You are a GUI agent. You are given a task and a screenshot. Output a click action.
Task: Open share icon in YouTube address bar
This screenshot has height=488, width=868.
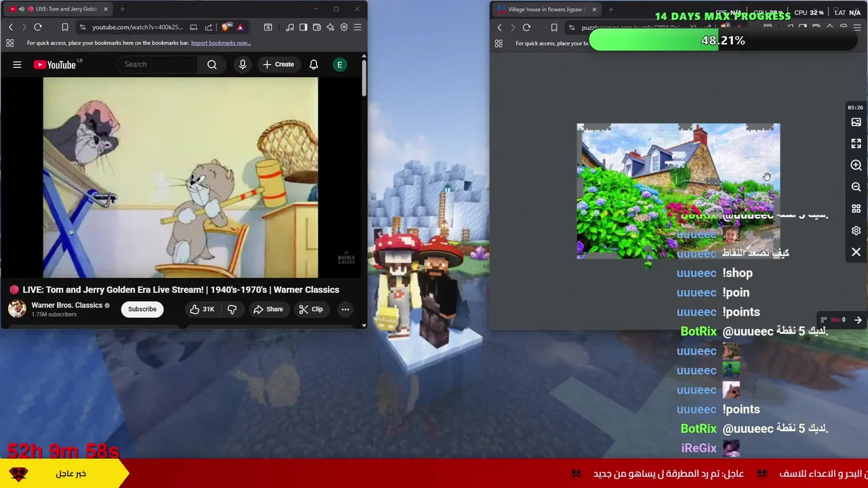coord(208,27)
